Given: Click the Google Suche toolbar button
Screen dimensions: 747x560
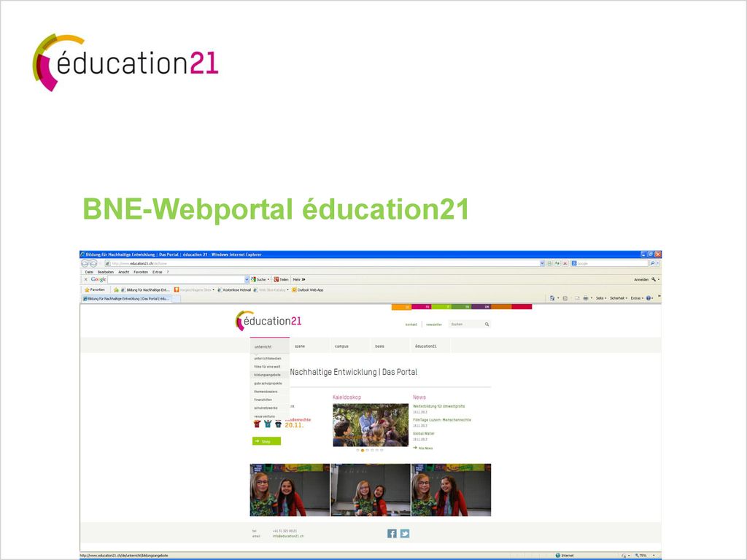Looking at the screenshot, I should click(x=260, y=279).
